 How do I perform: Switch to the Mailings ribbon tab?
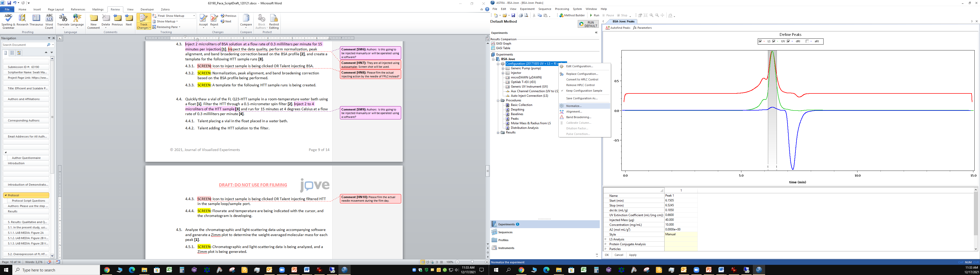click(x=98, y=9)
